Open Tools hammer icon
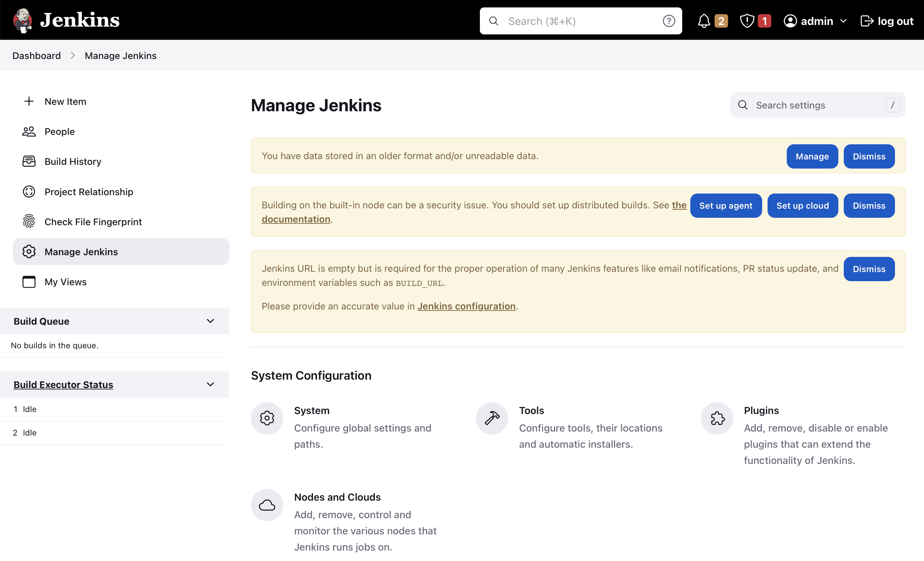924x561 pixels. coord(492,418)
